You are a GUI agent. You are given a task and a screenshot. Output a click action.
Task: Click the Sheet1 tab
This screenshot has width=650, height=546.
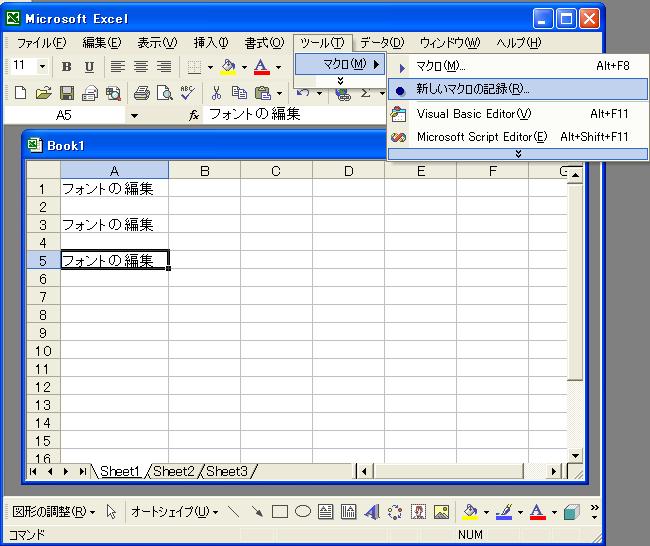click(x=120, y=471)
